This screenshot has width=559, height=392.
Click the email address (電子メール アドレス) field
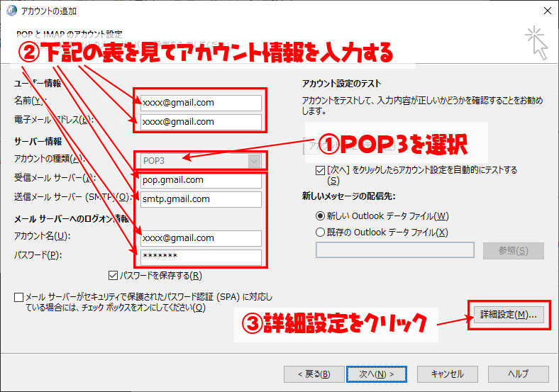click(x=201, y=122)
